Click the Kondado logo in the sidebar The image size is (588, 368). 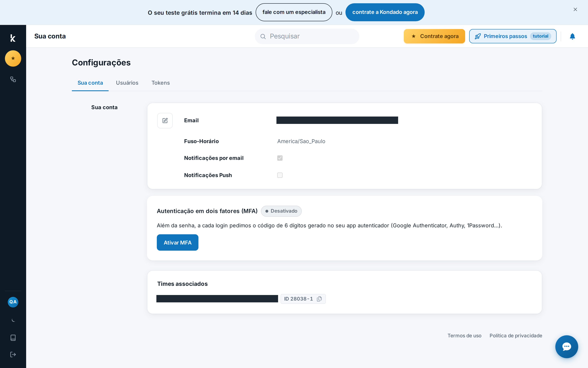tap(13, 38)
